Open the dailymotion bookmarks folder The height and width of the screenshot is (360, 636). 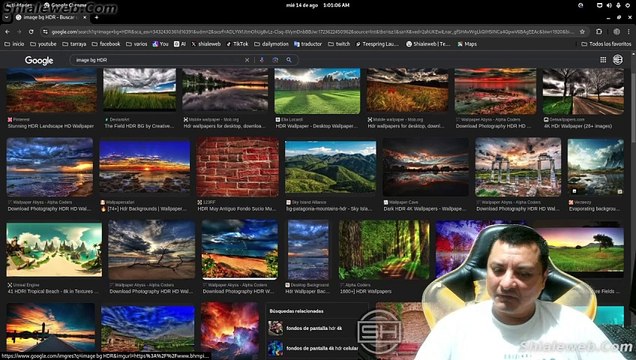tap(271, 44)
